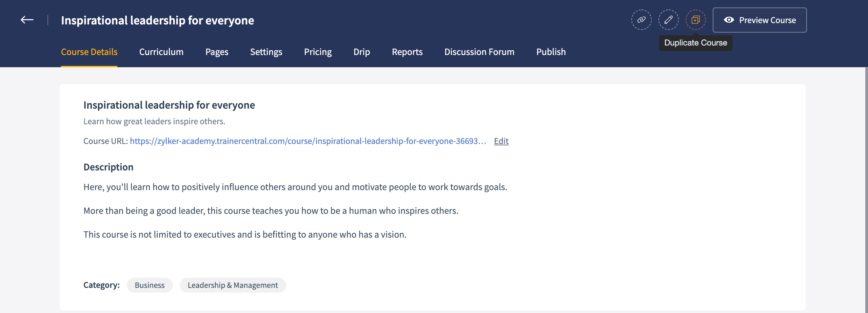Image resolution: width=868 pixels, height=313 pixels.
Task: Click the vertical scrollbar on right edge
Action: 866,190
